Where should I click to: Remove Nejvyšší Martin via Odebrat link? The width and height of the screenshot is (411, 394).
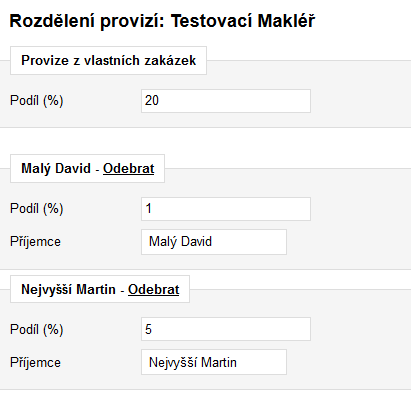[154, 289]
